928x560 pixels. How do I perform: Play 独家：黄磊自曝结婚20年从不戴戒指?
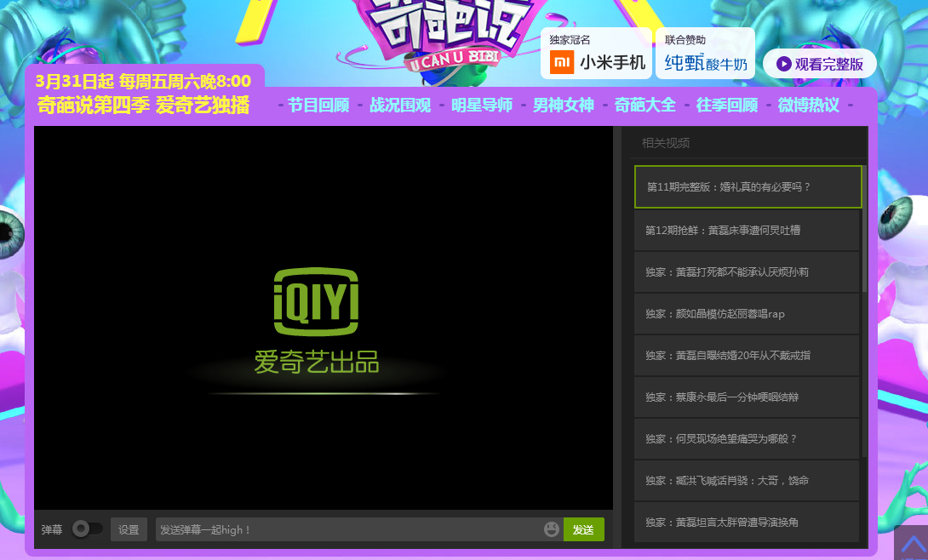click(747, 356)
